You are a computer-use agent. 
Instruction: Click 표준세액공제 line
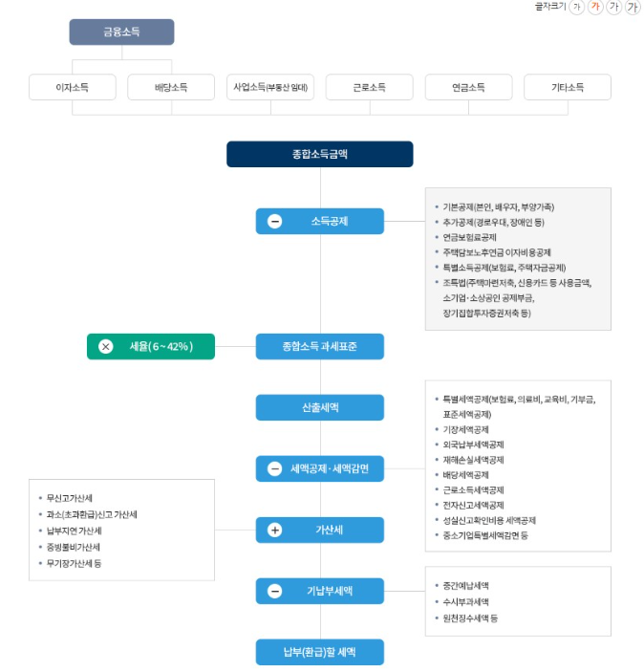[467, 414]
